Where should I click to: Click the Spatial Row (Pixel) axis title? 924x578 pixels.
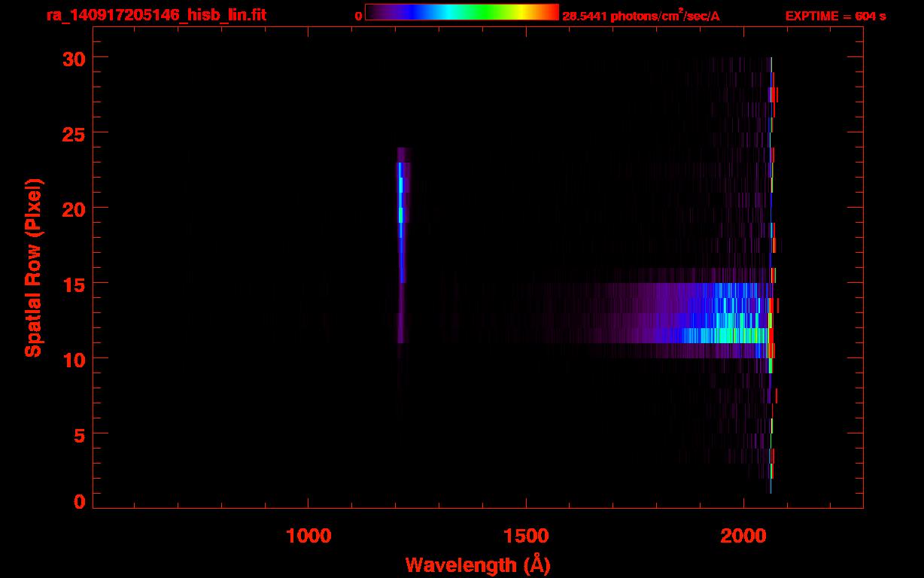coord(33,268)
